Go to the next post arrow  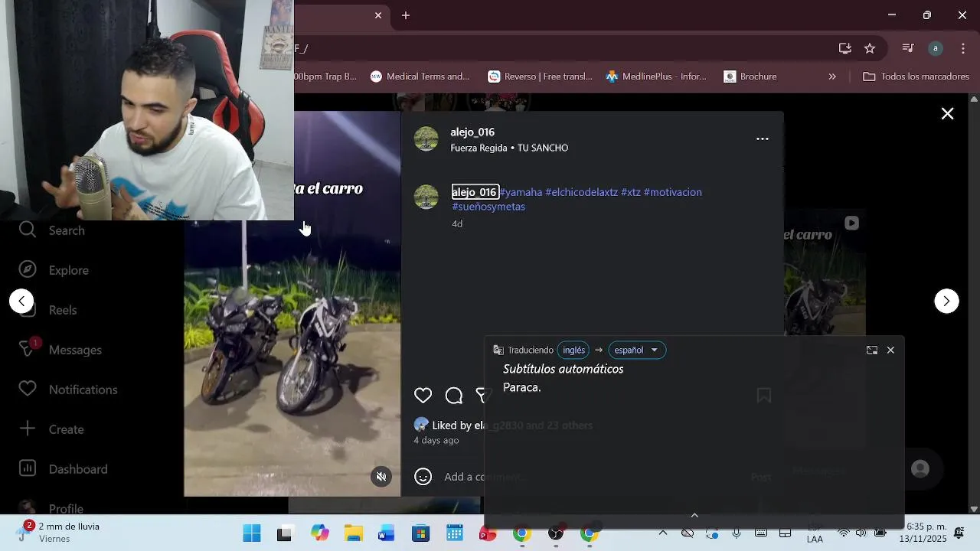click(x=946, y=301)
